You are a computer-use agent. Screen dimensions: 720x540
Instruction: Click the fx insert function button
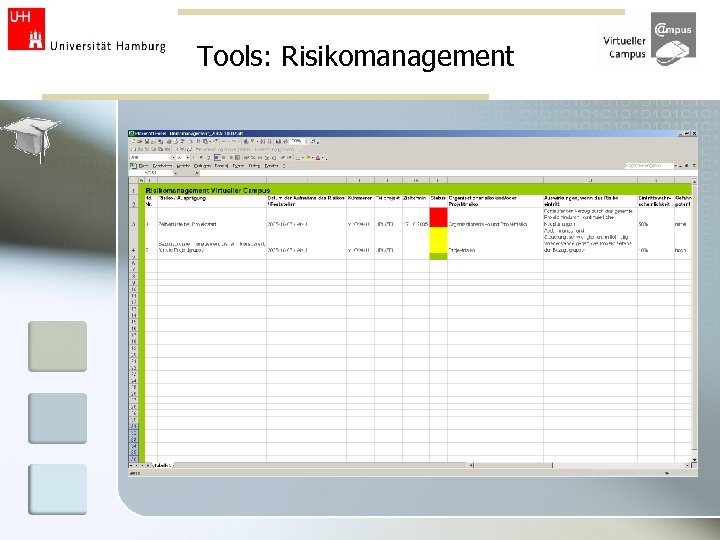(197, 173)
